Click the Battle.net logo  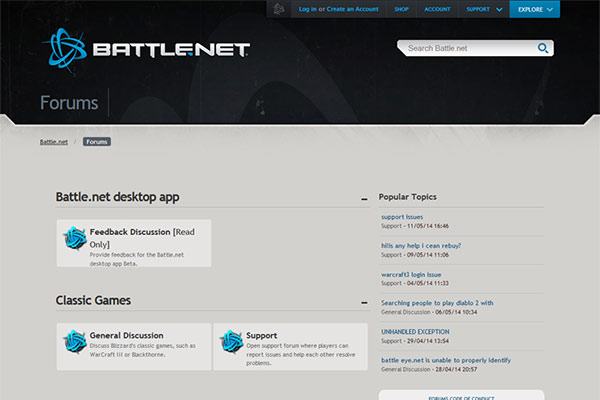pos(146,50)
